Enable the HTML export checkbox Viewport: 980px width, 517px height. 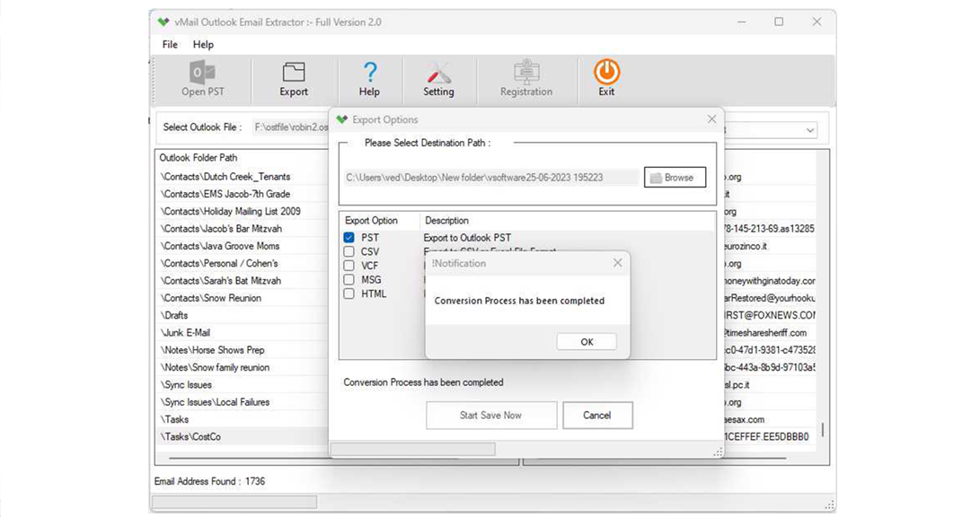click(349, 294)
